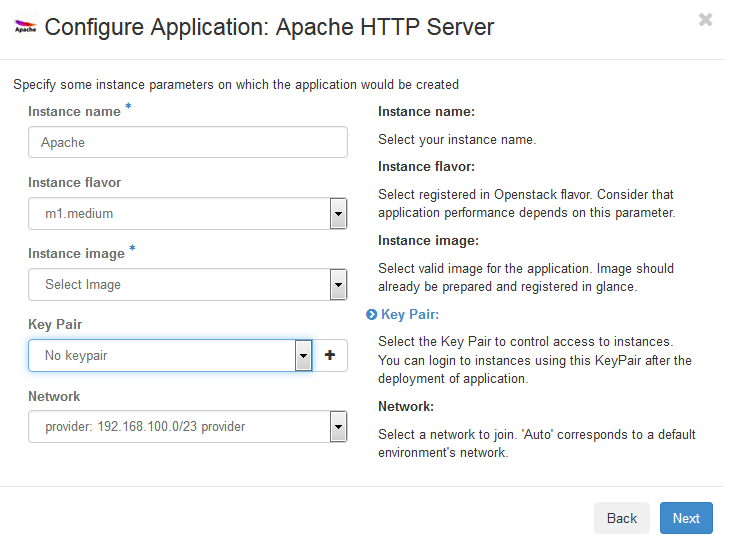Click the Next button
Viewport: 732px width, 544px height.
coord(686,518)
